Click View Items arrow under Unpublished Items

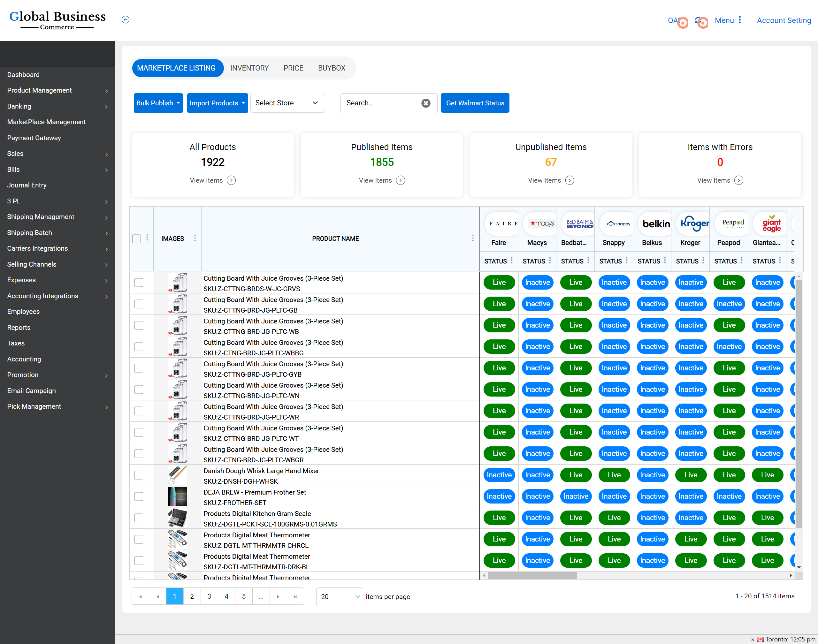(x=570, y=180)
